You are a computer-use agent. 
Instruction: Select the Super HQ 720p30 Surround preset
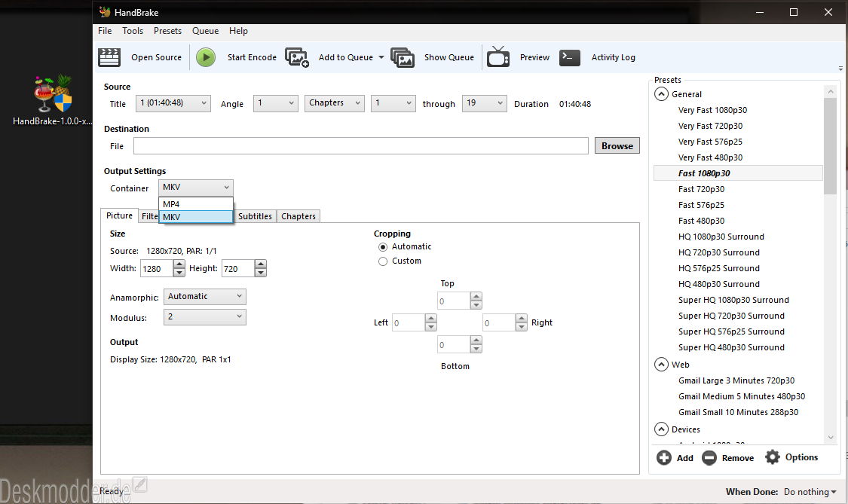click(x=731, y=315)
